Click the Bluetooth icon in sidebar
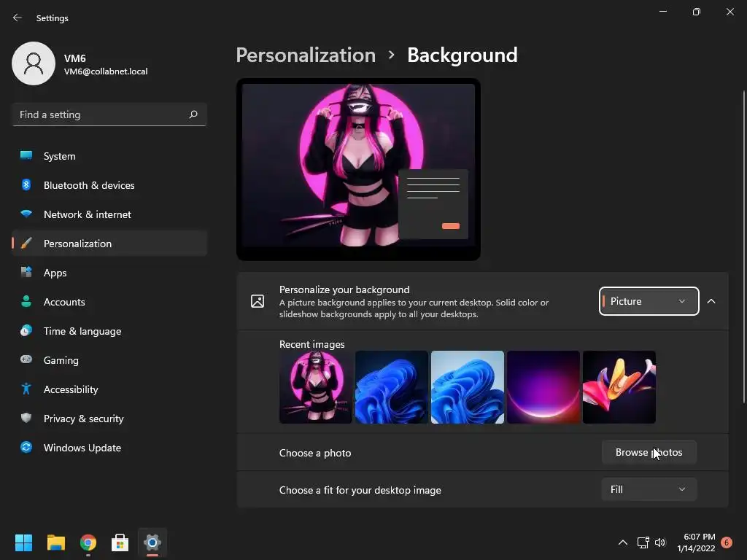This screenshot has width=747, height=560. point(26,184)
